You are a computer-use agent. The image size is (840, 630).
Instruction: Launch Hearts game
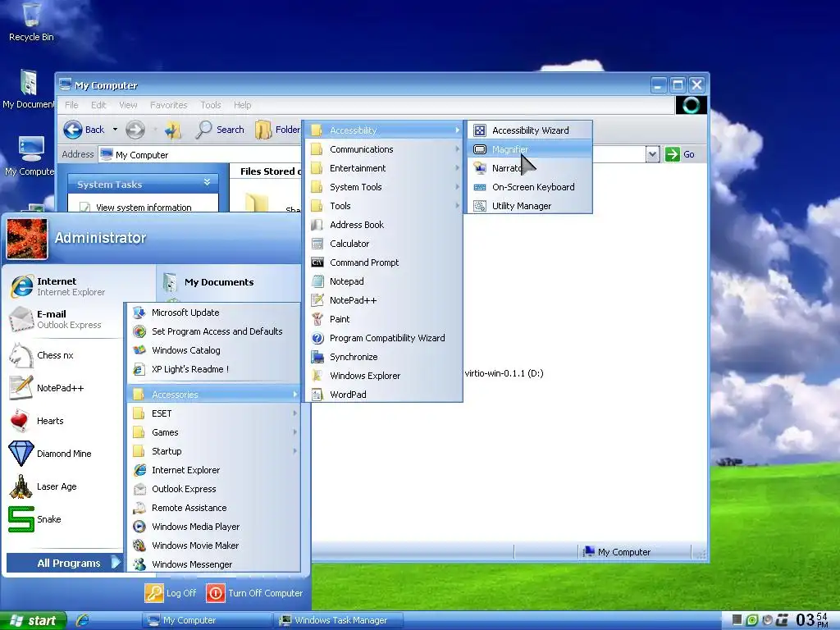(65, 421)
